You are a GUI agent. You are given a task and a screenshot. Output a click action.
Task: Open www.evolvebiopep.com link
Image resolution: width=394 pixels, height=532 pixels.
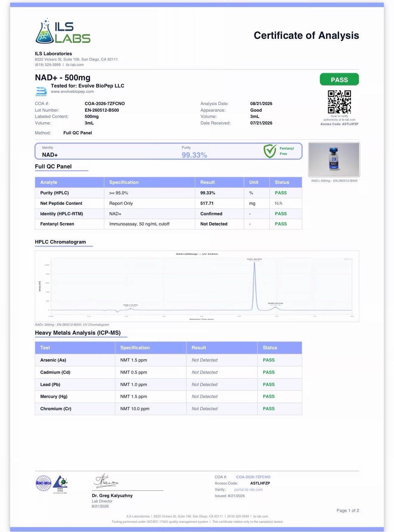[x=72, y=92]
